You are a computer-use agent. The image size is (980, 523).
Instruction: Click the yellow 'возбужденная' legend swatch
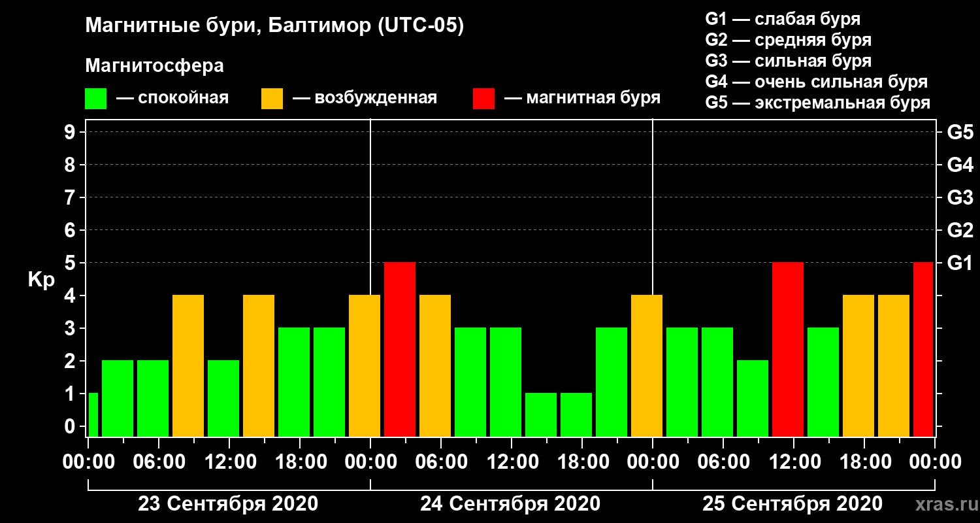[x=272, y=99]
